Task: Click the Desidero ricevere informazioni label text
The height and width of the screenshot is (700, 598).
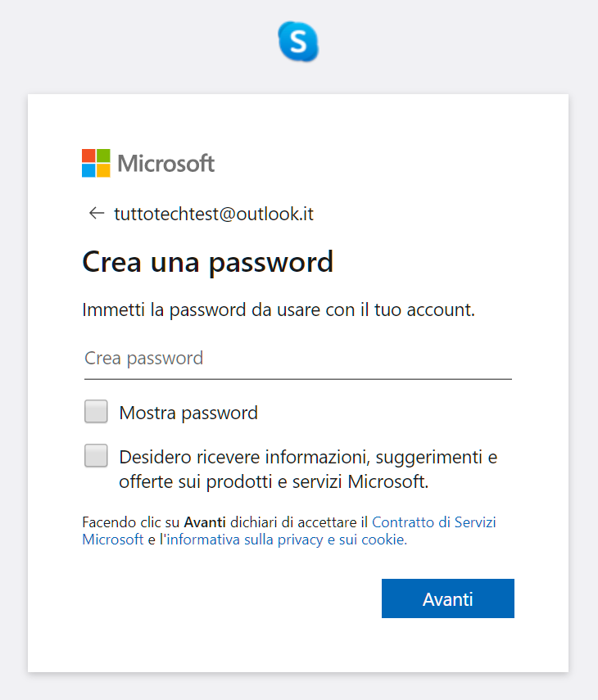Action: 308,469
